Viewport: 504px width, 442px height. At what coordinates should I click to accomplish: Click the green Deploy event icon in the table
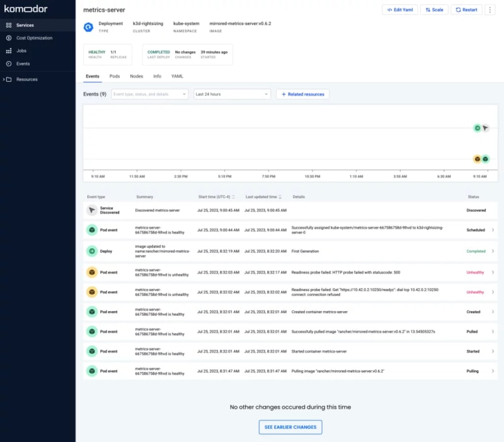click(91, 251)
